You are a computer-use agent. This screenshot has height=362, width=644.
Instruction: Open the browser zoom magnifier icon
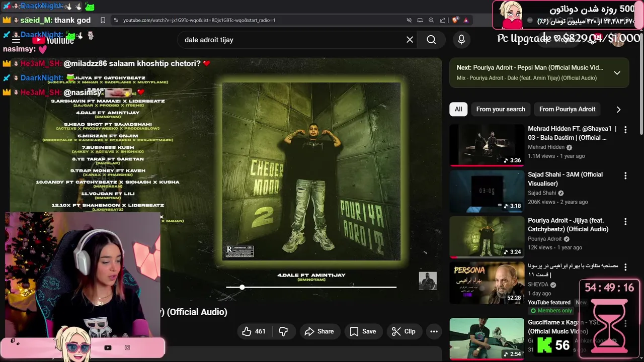(431, 20)
